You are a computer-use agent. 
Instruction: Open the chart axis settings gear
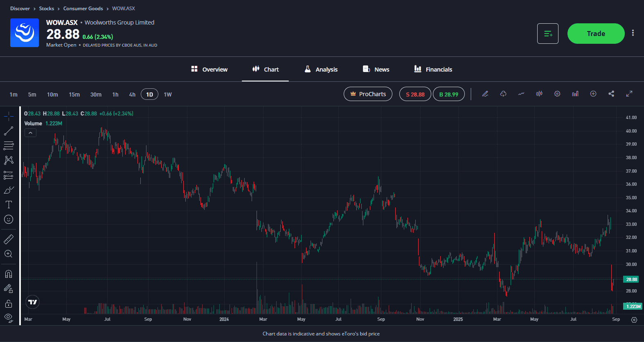pyautogui.click(x=634, y=319)
